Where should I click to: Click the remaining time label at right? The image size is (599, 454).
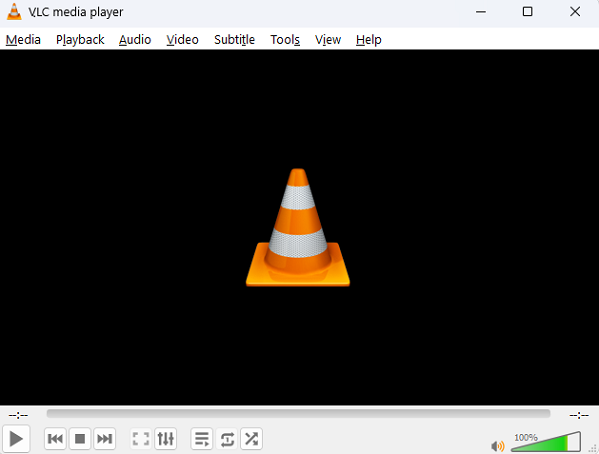pyautogui.click(x=579, y=415)
